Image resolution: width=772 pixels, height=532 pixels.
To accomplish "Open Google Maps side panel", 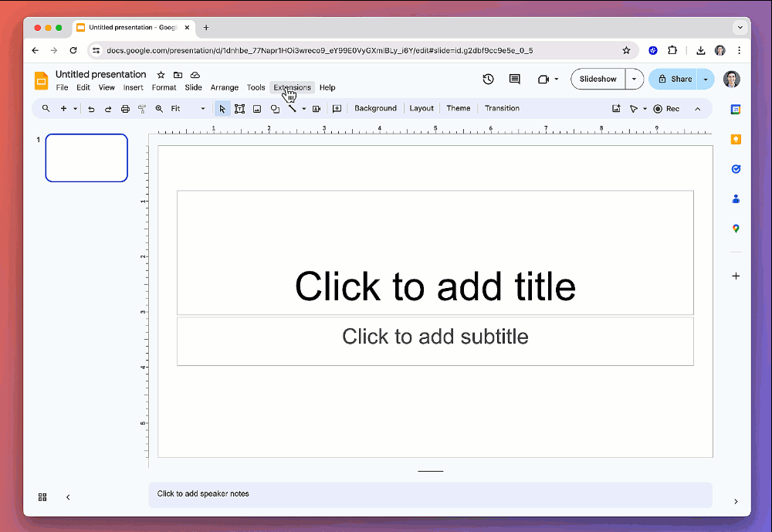I will click(736, 229).
